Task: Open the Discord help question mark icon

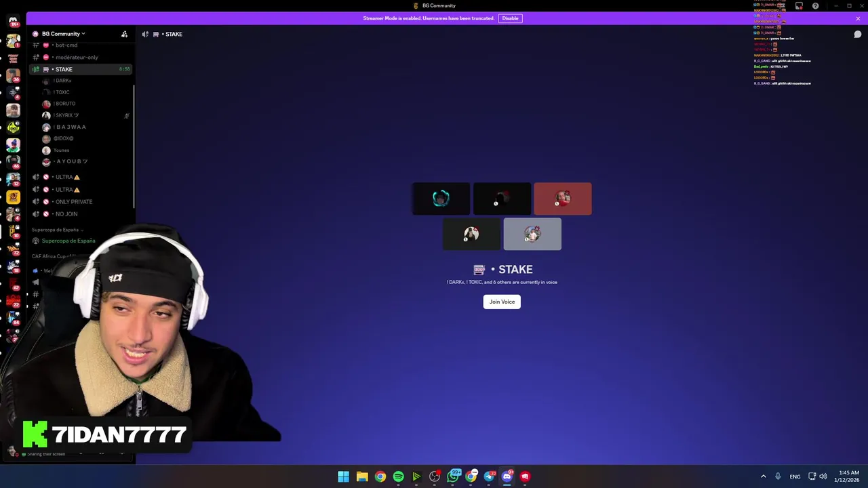Action: click(x=815, y=5)
